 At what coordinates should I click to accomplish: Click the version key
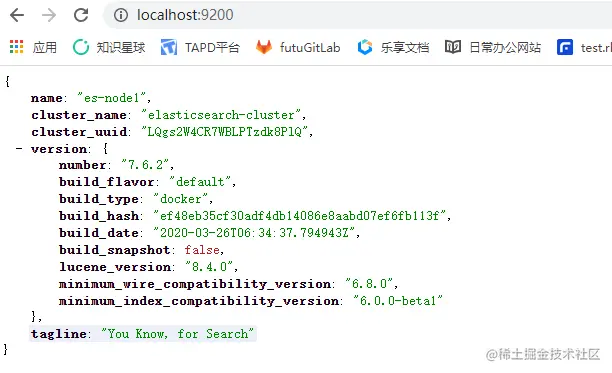pos(59,149)
